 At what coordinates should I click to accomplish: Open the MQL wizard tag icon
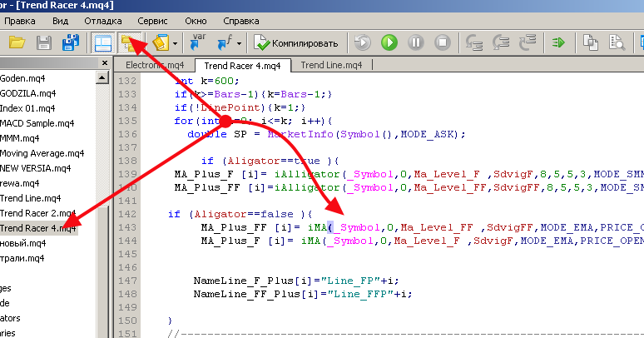pyautogui.click(x=161, y=42)
